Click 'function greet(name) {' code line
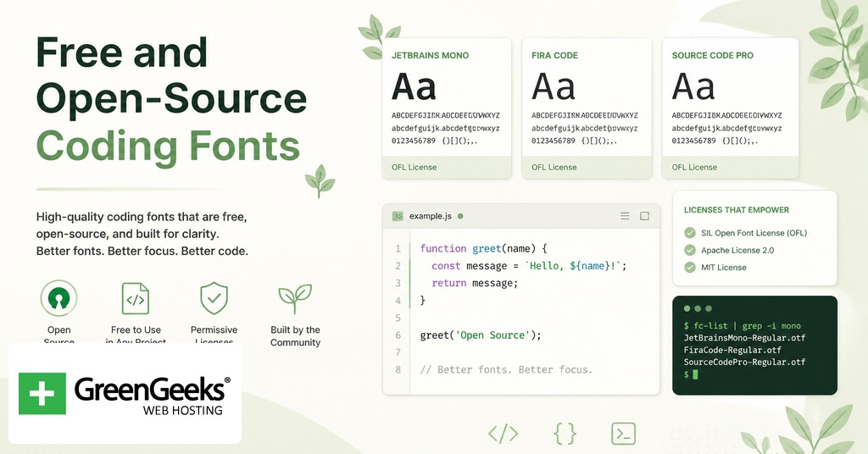 click(483, 249)
